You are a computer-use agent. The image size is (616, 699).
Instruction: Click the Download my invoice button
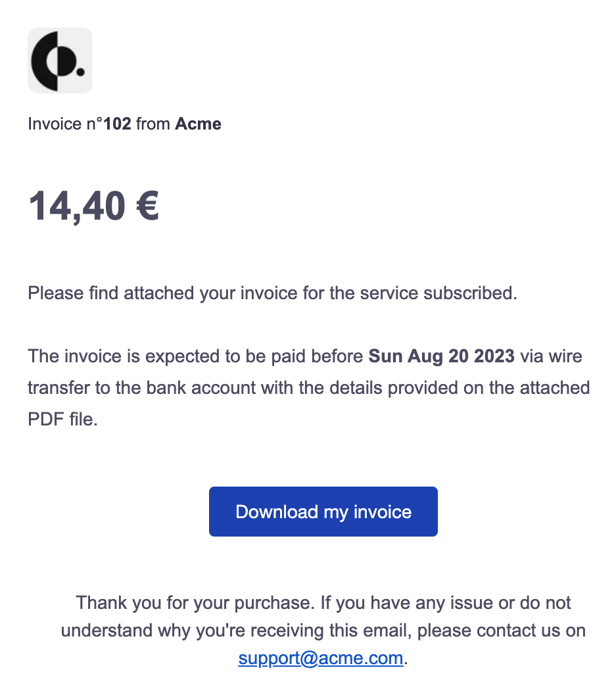tap(323, 512)
